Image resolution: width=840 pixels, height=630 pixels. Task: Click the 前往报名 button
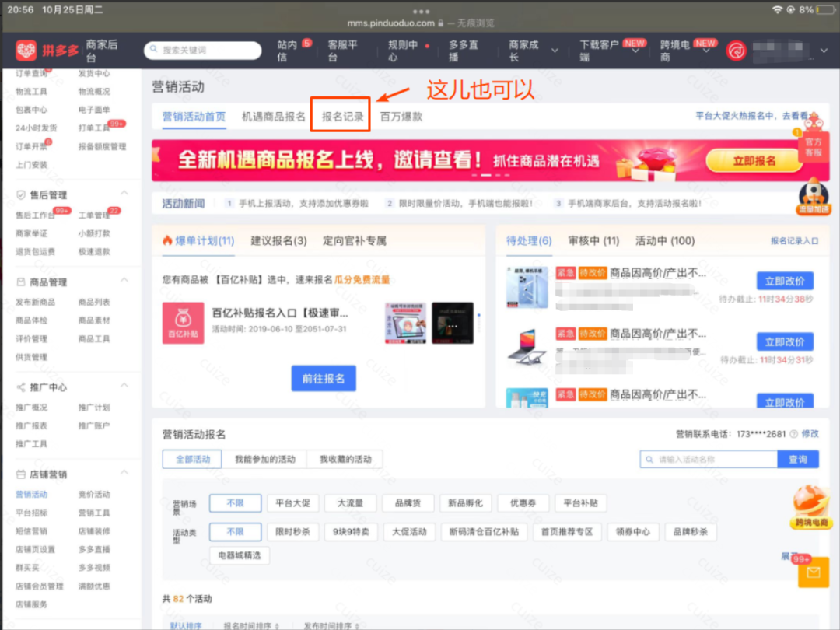[324, 379]
